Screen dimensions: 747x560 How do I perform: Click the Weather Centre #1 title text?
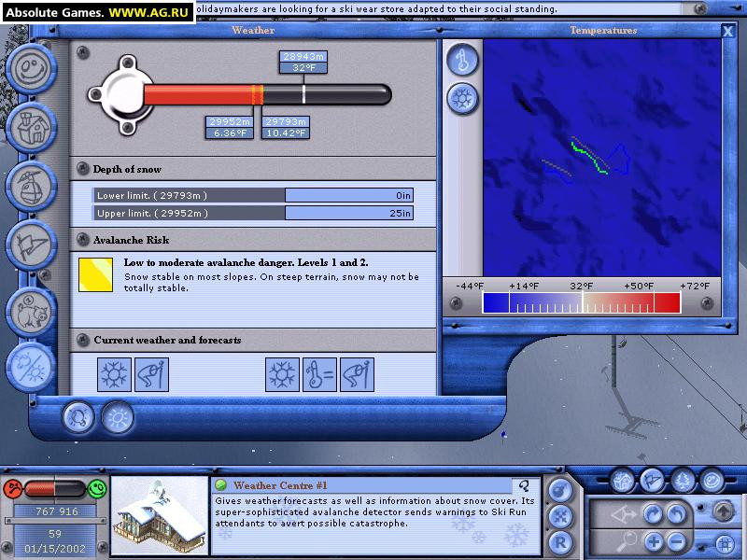coord(280,485)
